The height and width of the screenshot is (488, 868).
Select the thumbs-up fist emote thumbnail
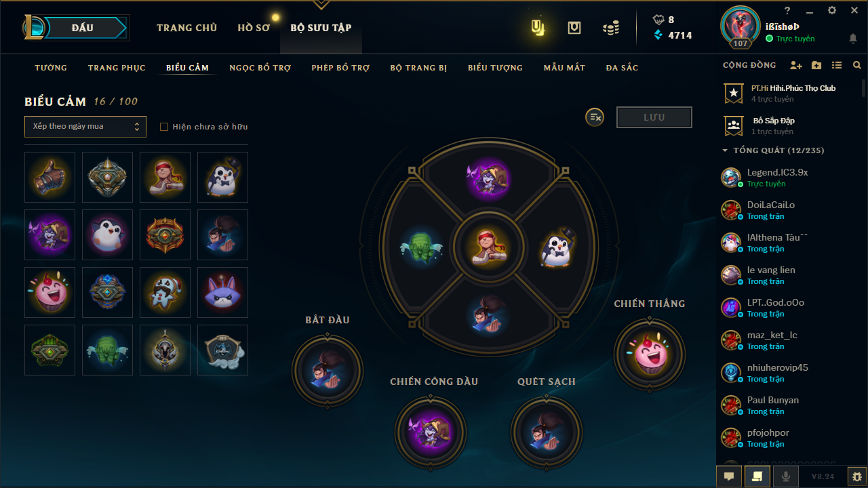[50, 177]
